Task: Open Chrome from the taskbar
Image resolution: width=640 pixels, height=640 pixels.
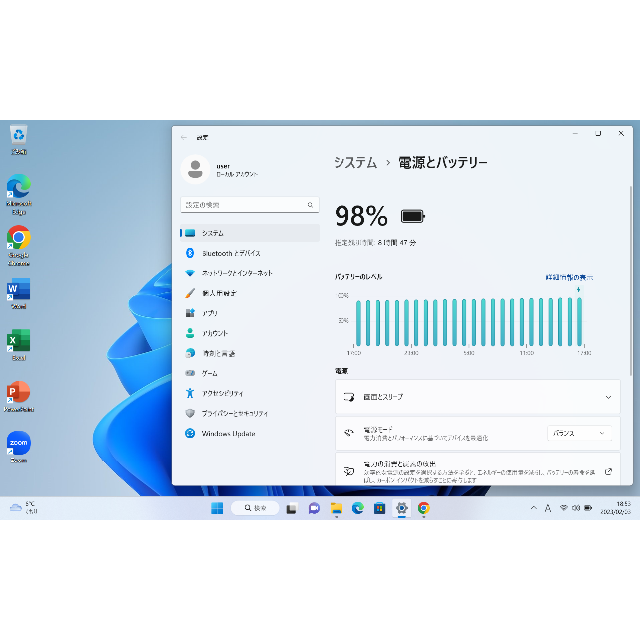Action: [x=424, y=509]
